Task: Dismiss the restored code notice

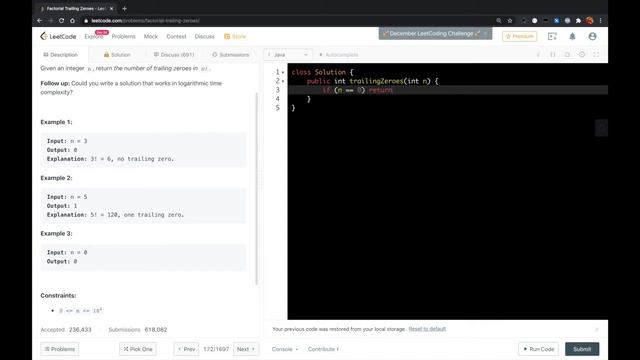Action: pyautogui.click(x=596, y=329)
